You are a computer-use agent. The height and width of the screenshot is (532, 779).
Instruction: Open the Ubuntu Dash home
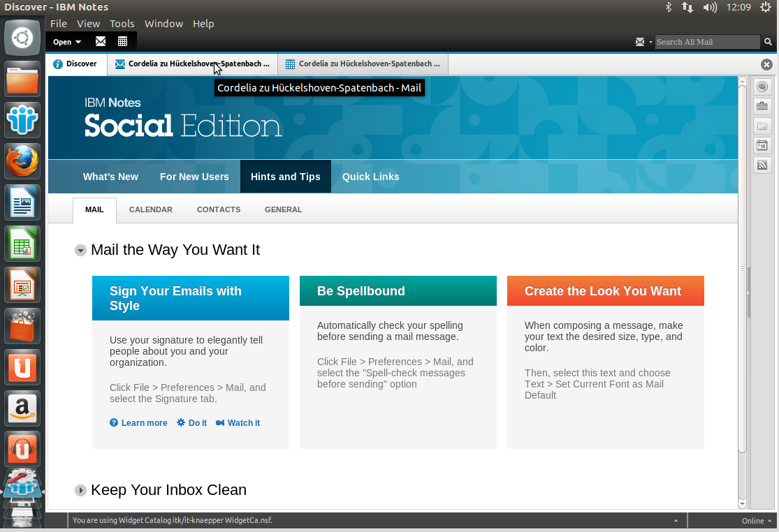tap(22, 38)
